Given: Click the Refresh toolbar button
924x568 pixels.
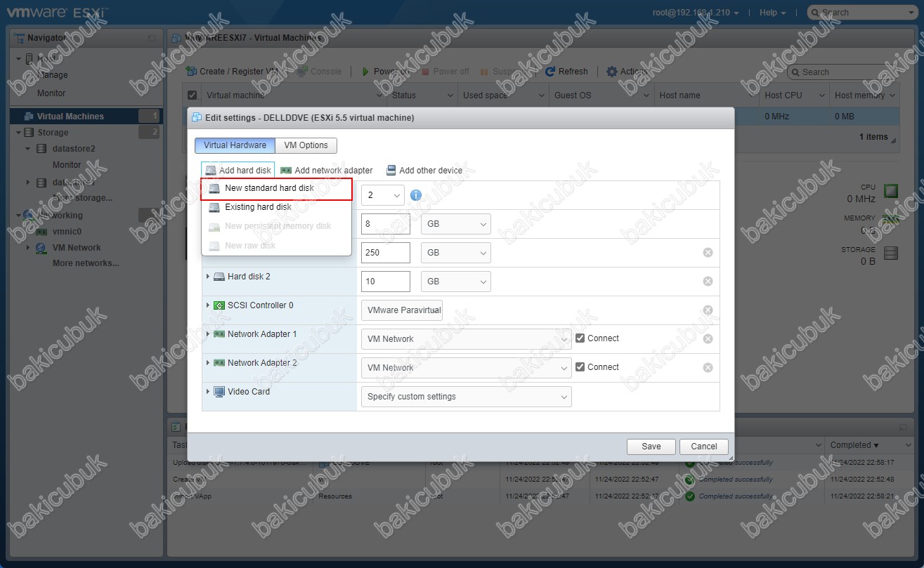Looking at the screenshot, I should click(x=567, y=72).
